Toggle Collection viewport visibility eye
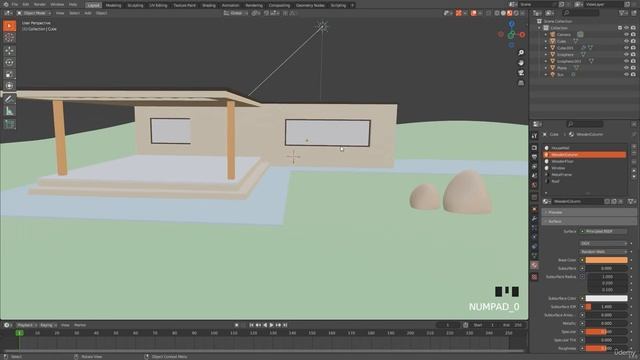This screenshot has width=640, height=360. pos(626,28)
